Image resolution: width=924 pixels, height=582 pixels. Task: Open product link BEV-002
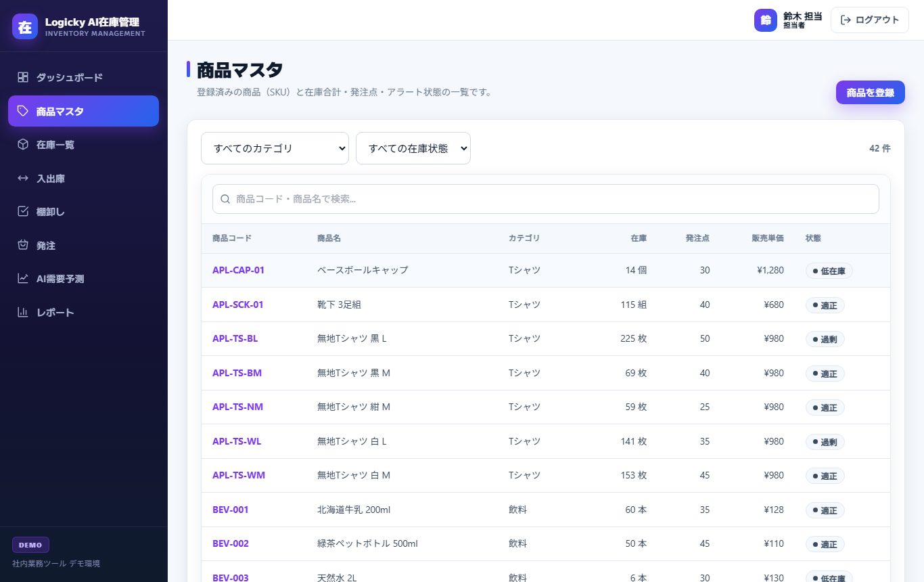[231, 543]
